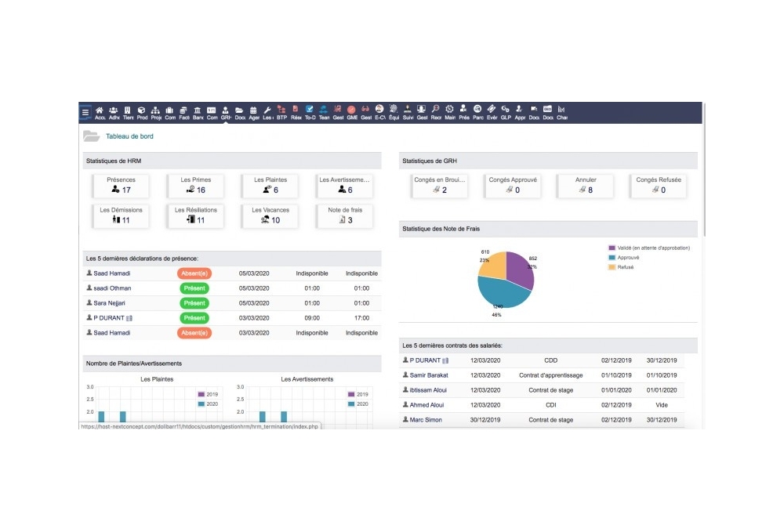784x532 pixels.
Task: Open the Présences statistics box
Action: (x=120, y=185)
